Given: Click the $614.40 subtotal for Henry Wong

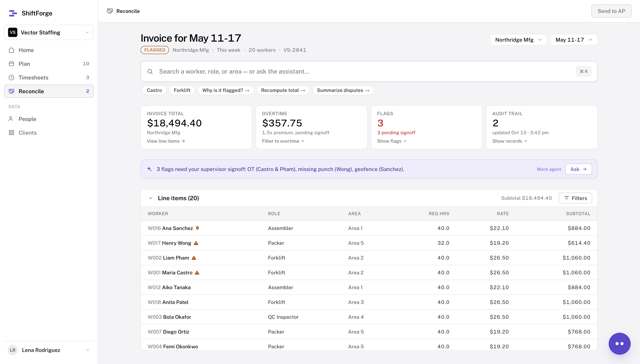Looking at the screenshot, I should coord(579,243).
